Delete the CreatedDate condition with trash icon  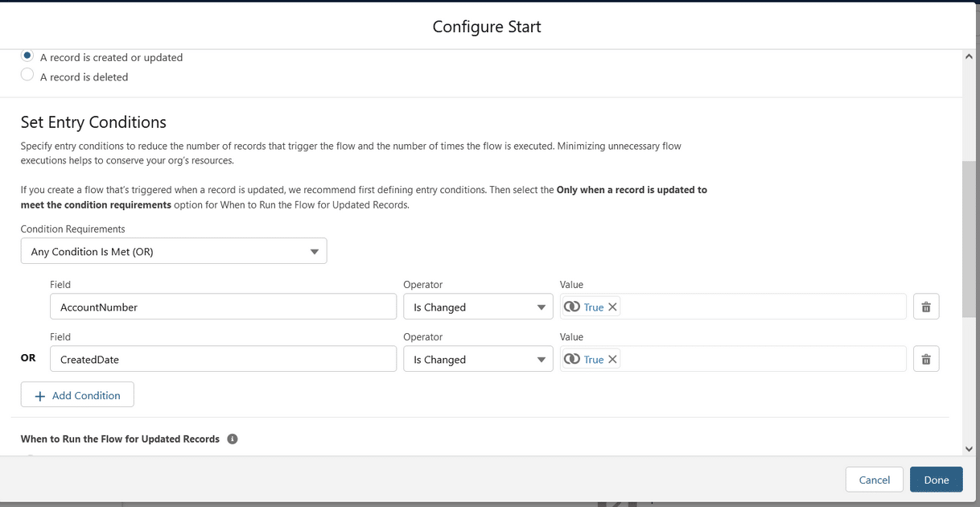tap(926, 359)
